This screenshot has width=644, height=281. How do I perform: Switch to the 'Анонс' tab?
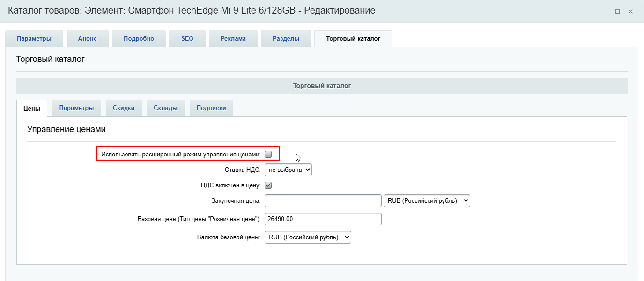point(88,39)
